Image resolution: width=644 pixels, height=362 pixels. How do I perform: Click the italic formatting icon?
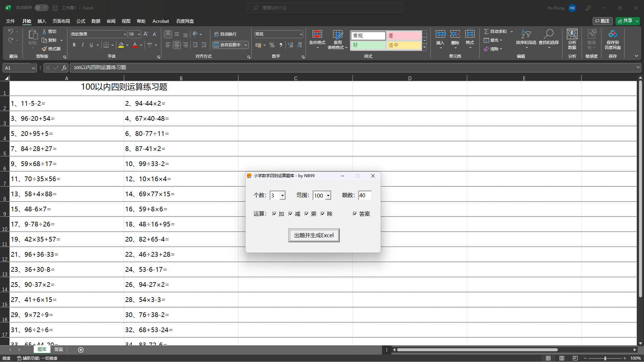tap(83, 45)
